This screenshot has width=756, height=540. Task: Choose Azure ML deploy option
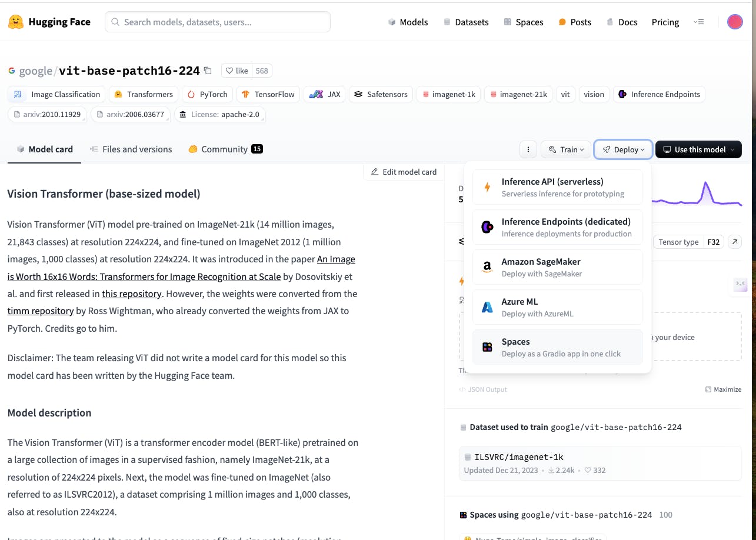[558, 307]
